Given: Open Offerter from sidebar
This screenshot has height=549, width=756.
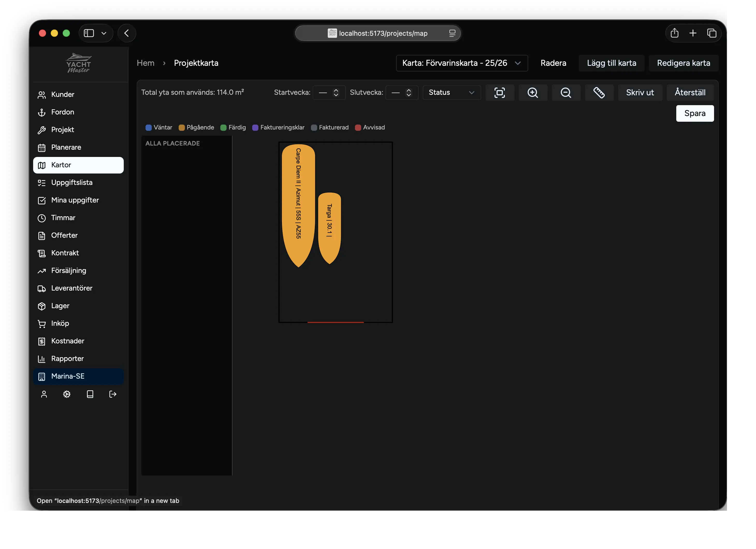Looking at the screenshot, I should click(78, 236).
